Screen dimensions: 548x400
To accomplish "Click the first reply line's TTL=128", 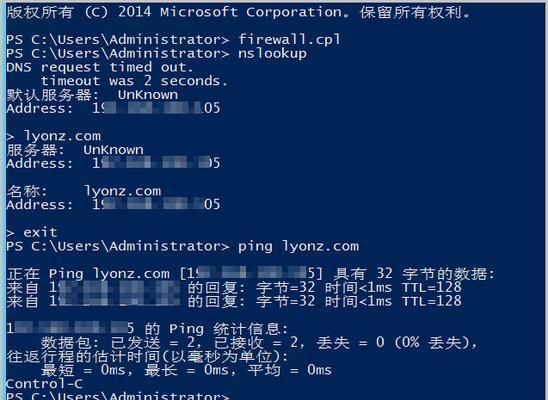I will [432, 288].
